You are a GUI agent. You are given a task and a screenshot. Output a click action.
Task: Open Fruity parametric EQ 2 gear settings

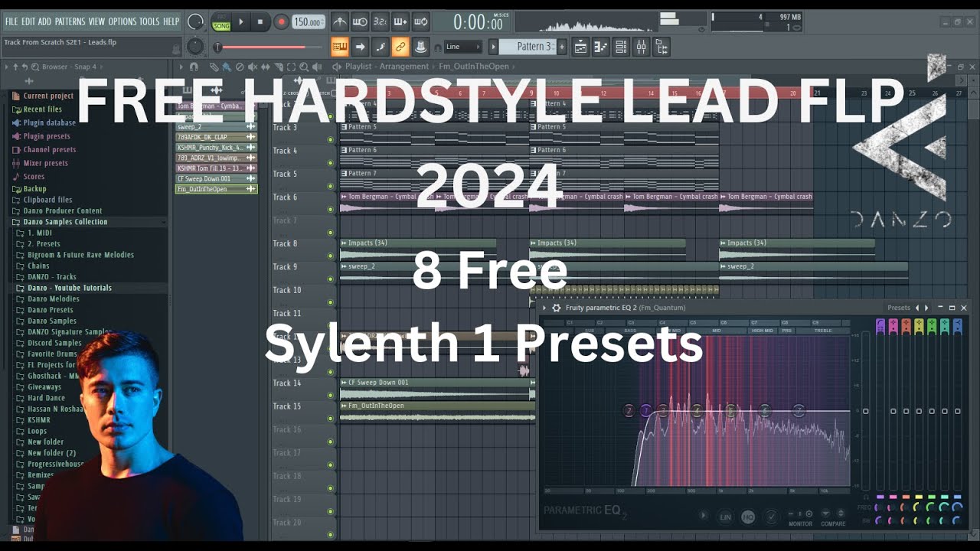[557, 308]
